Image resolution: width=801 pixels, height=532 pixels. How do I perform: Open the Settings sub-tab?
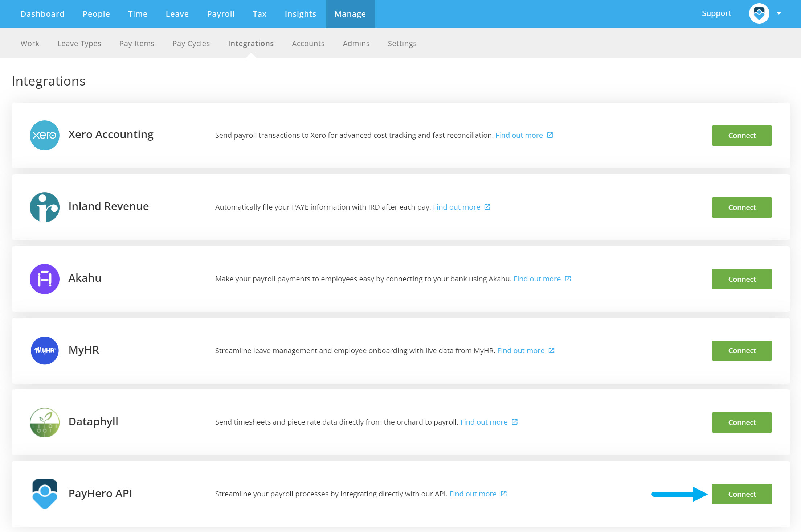pyautogui.click(x=402, y=44)
